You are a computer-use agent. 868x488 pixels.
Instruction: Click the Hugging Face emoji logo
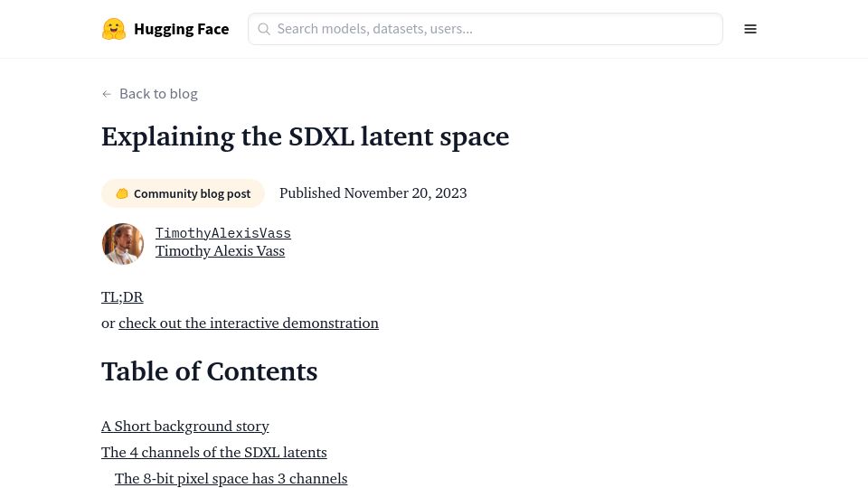pos(114,29)
